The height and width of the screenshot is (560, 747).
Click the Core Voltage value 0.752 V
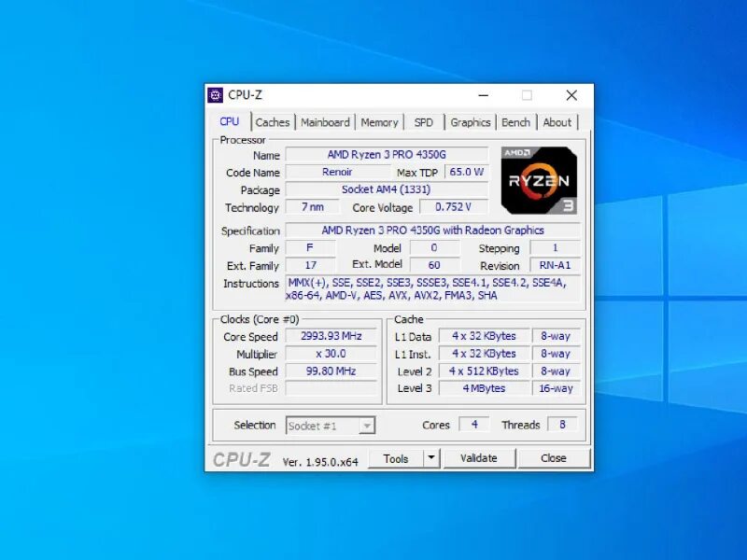pos(454,207)
